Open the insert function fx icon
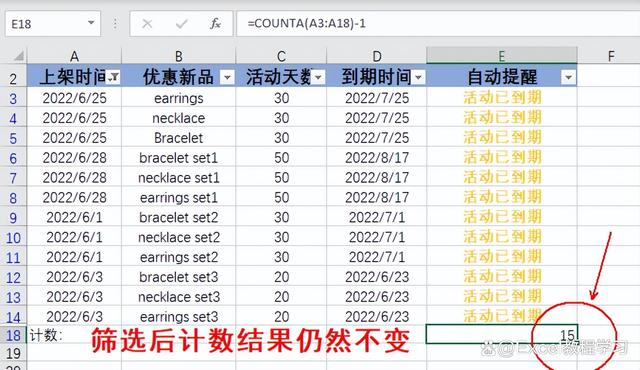 (x=216, y=24)
